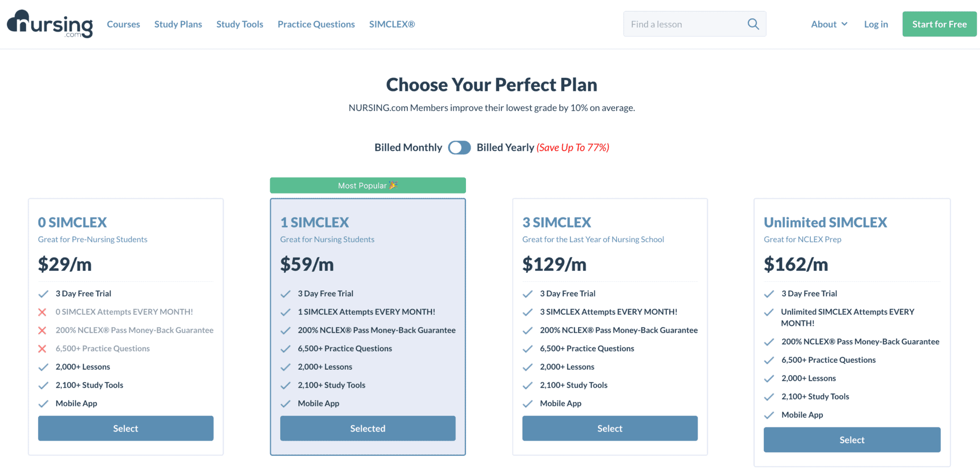Expand the About dropdown menu
Viewport: 980px width, 476px height.
(829, 24)
